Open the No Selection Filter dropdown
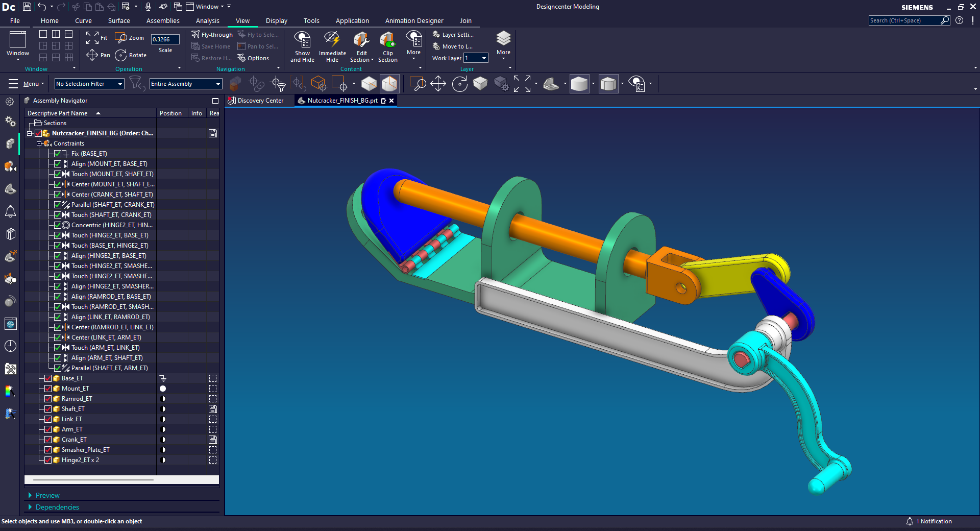The image size is (980, 531). (89, 84)
